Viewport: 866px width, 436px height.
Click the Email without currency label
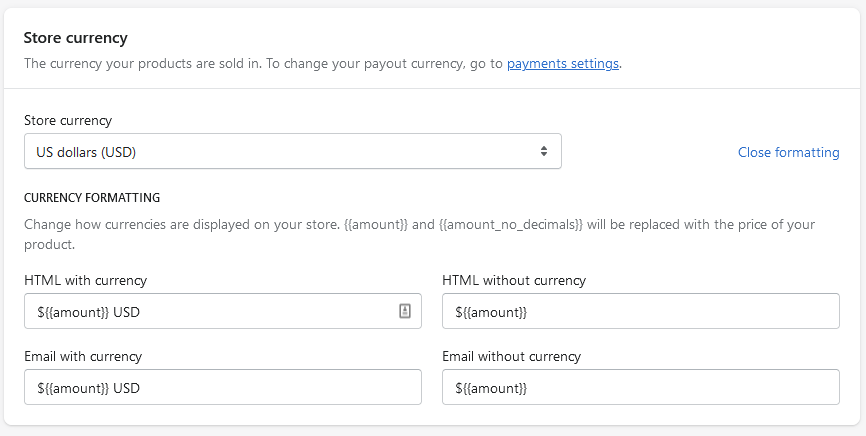(511, 356)
